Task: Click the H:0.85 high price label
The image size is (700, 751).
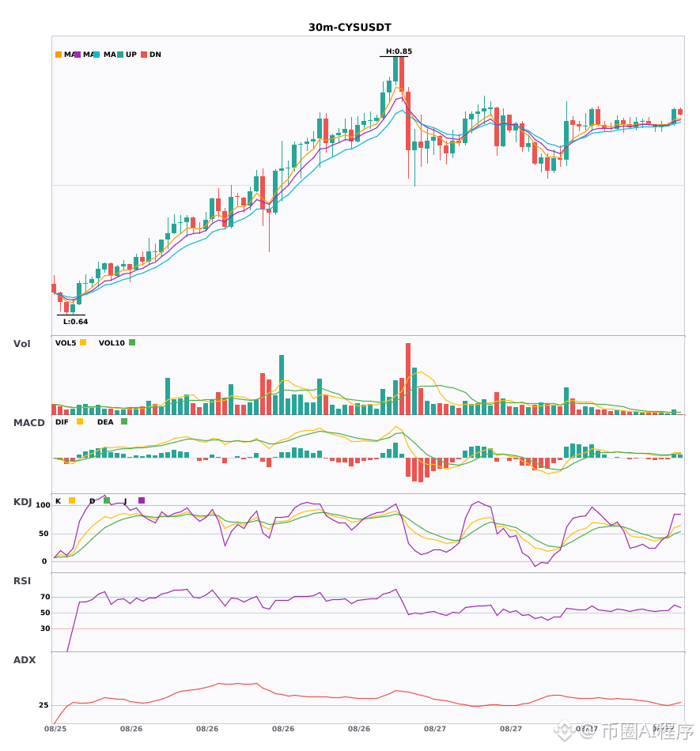Action: coord(399,51)
